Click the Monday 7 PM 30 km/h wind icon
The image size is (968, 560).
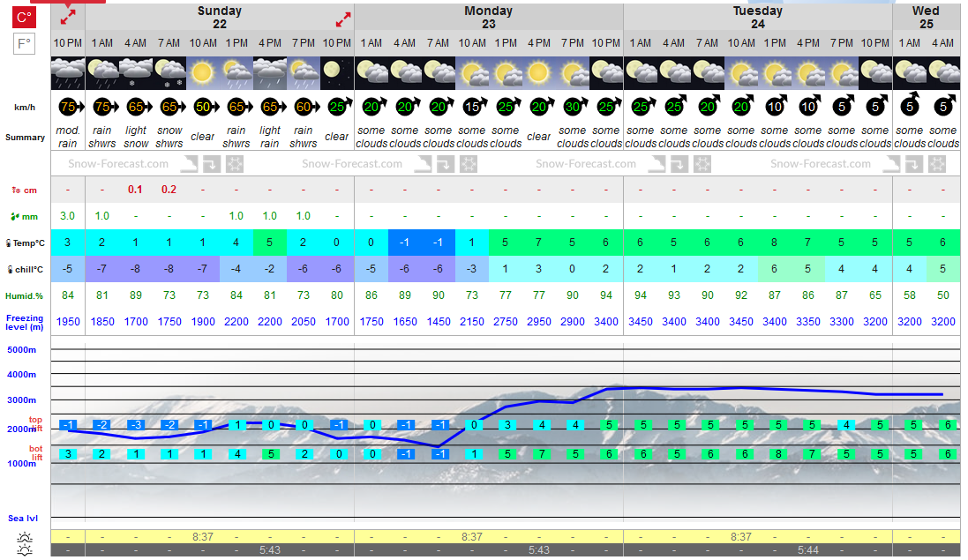click(575, 106)
